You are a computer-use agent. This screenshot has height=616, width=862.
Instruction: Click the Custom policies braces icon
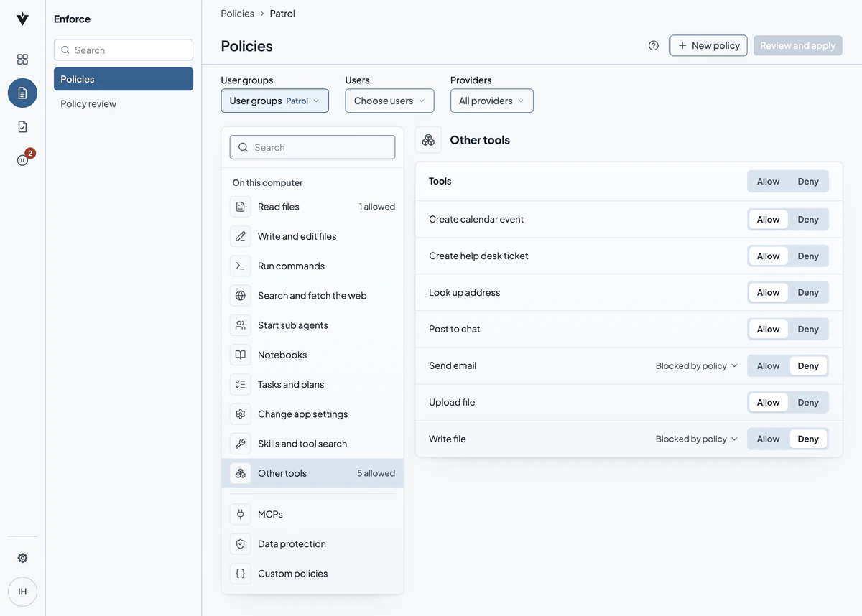click(241, 574)
